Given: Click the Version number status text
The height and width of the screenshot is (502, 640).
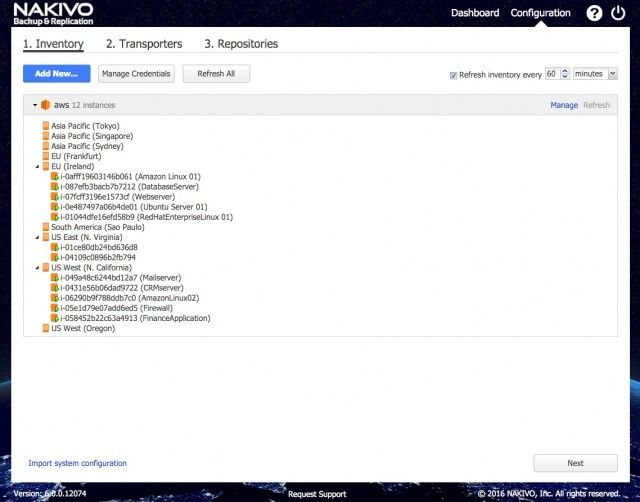Looking at the screenshot, I should click(x=50, y=494).
